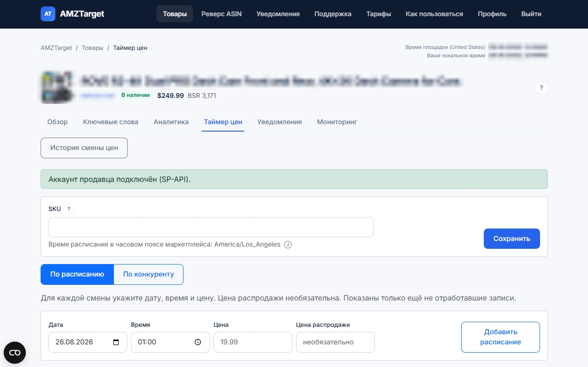The width and height of the screenshot is (588, 367).
Task: Click the timezone info icon
Action: coord(288,245)
